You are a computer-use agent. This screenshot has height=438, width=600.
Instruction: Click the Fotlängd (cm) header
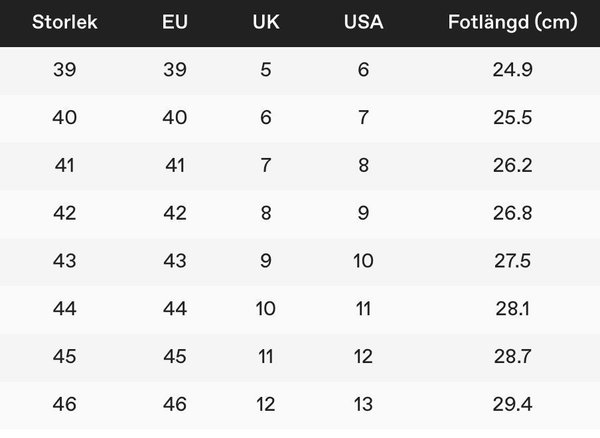[513, 22]
